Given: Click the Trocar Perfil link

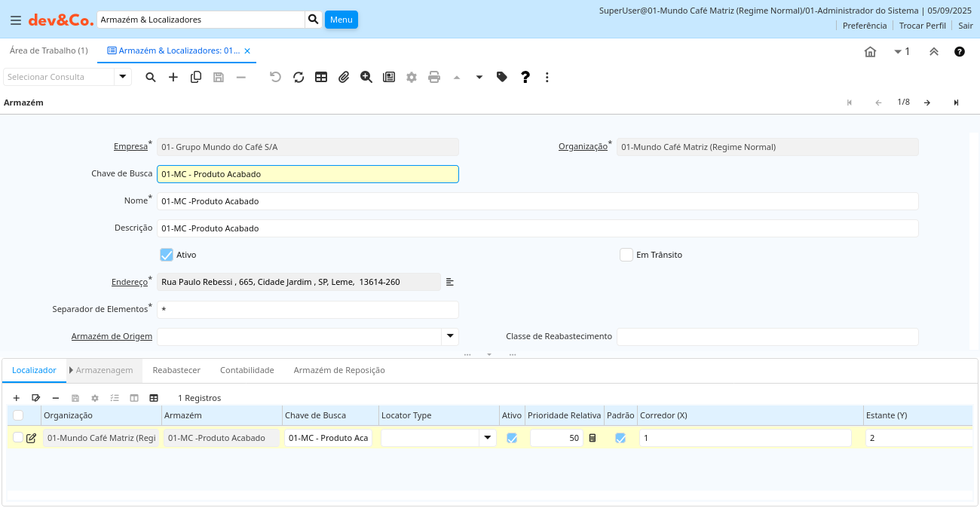Looking at the screenshot, I should click(922, 26).
